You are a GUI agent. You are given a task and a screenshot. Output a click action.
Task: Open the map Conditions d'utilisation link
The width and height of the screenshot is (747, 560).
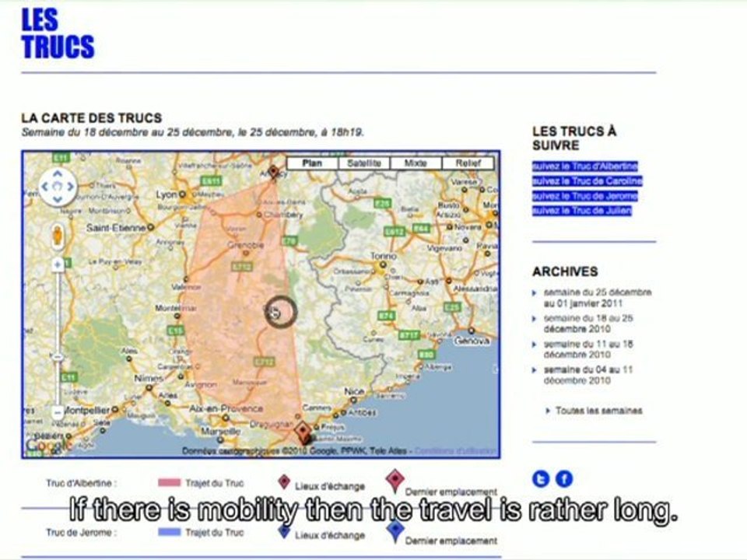(x=455, y=450)
